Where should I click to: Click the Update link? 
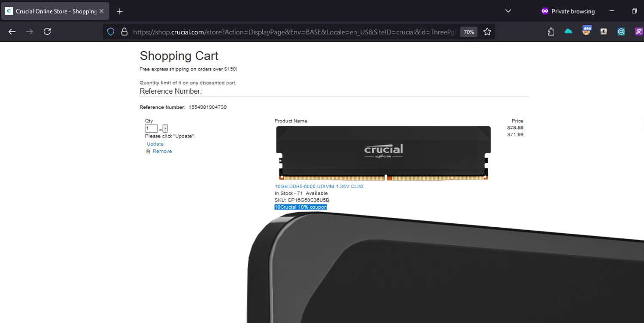point(155,144)
